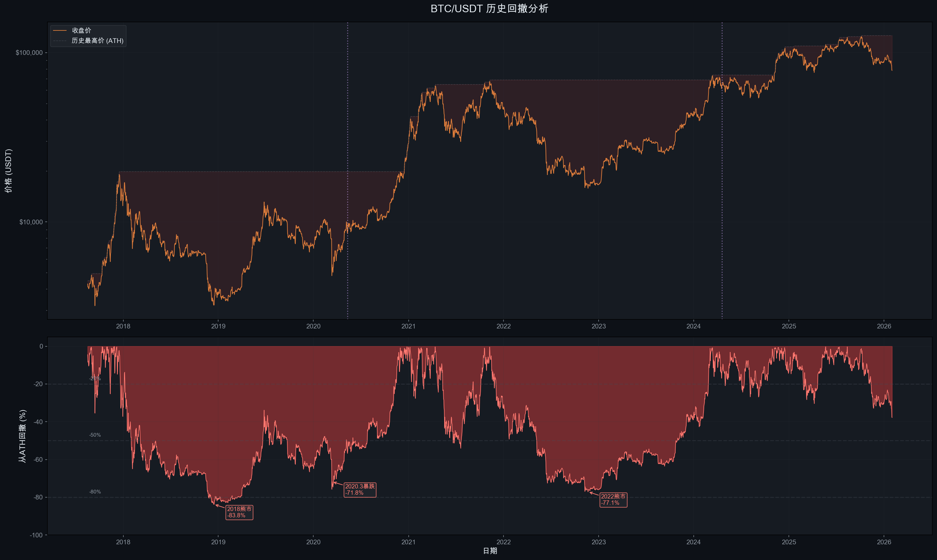Click the -100 tick on drawdown axis
The width and height of the screenshot is (937, 560).
tap(36, 535)
